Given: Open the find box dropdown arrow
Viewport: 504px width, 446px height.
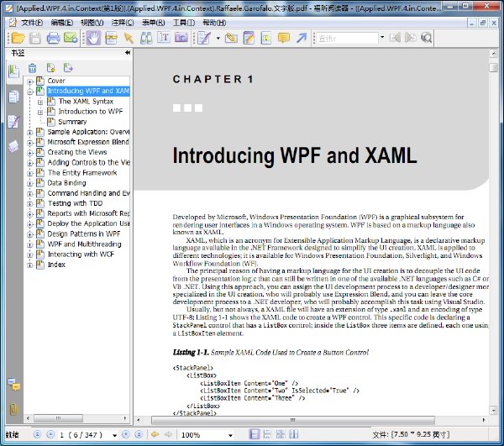Looking at the screenshot, I should (x=382, y=37).
